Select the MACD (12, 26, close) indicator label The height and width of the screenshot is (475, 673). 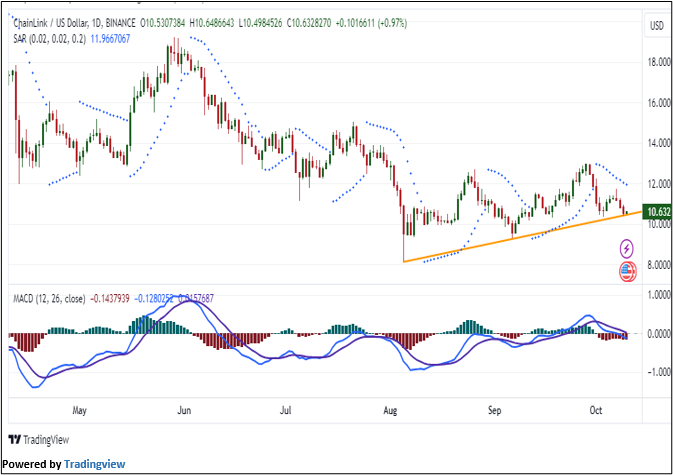(49, 298)
